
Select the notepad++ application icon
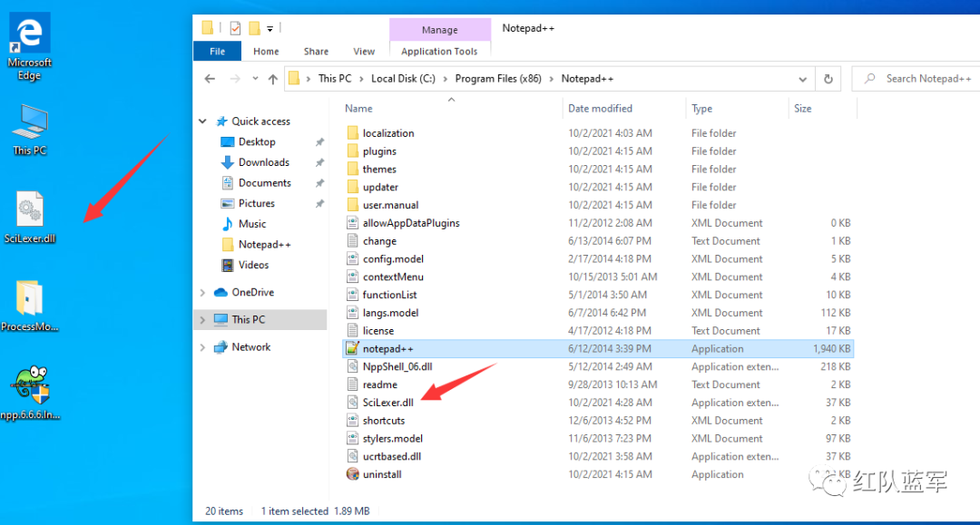coord(352,348)
